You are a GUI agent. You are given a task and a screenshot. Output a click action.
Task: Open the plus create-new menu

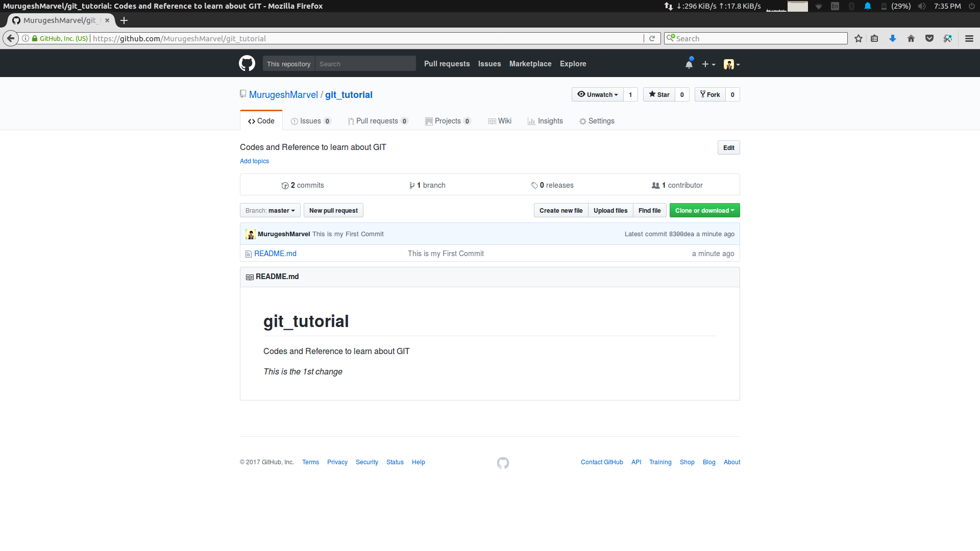708,64
